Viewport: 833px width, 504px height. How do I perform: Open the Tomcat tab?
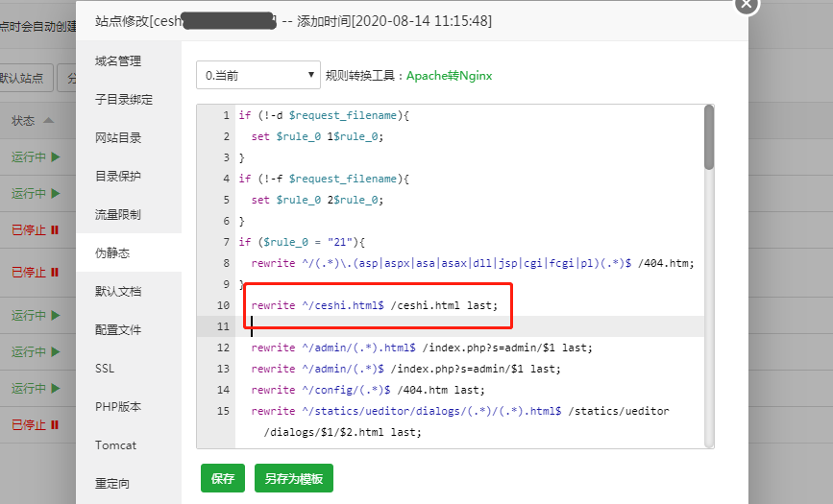point(116,445)
